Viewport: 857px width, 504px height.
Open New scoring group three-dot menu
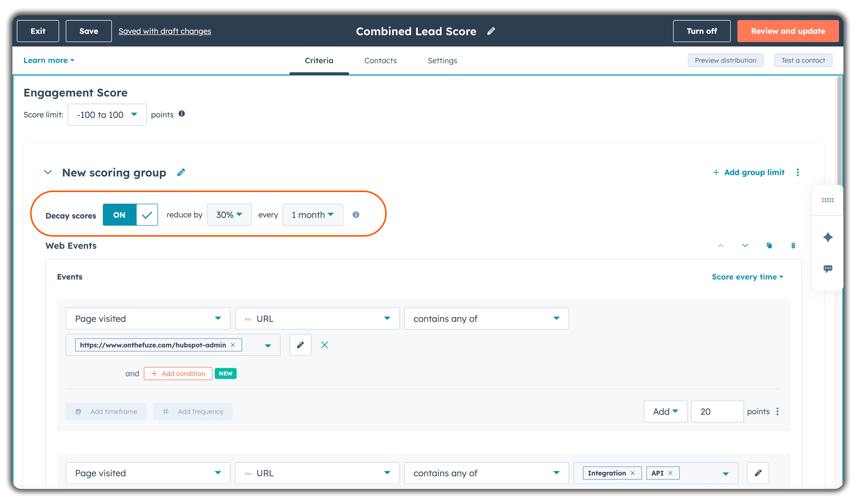(x=798, y=173)
